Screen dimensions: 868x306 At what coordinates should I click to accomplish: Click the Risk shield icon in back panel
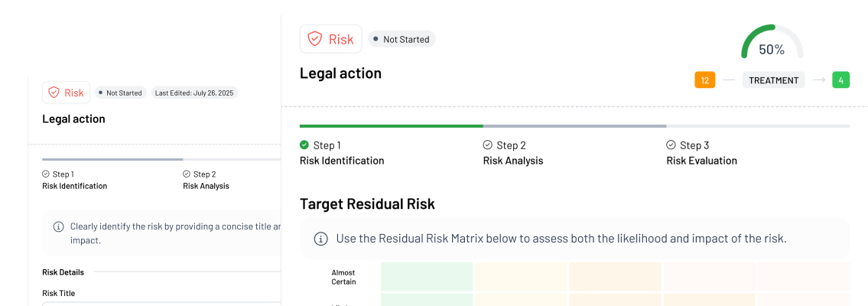pos(54,93)
